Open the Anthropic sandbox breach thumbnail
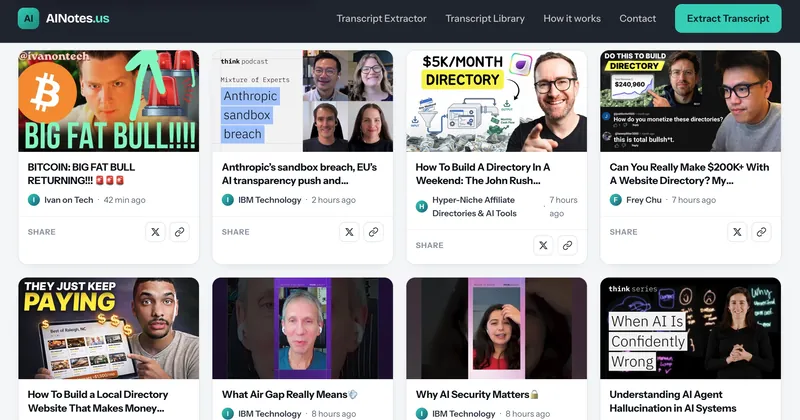Screen dimensions: 800x420 (303, 101)
